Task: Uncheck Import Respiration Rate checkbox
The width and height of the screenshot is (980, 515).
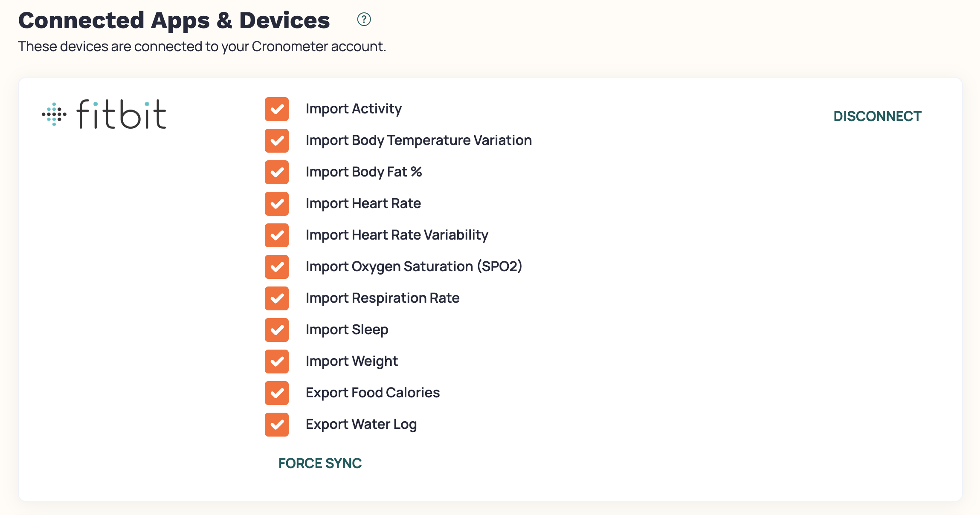Action: click(x=277, y=298)
